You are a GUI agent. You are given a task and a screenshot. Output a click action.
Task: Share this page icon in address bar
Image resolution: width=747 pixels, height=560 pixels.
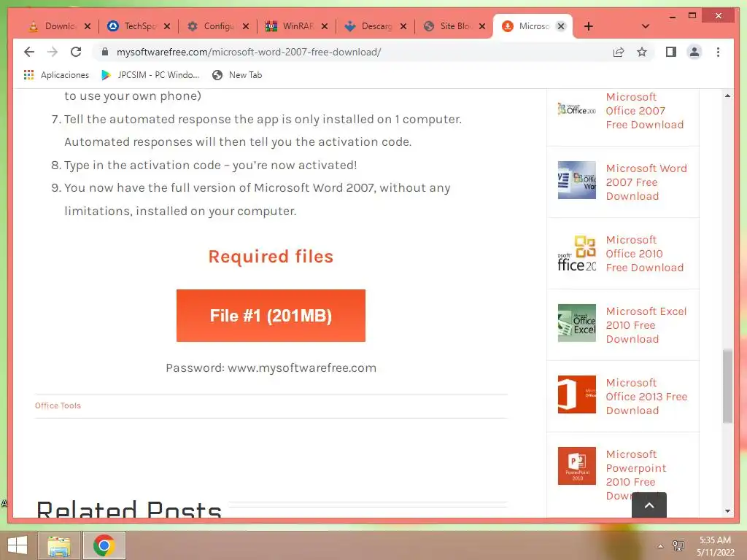[x=619, y=52]
